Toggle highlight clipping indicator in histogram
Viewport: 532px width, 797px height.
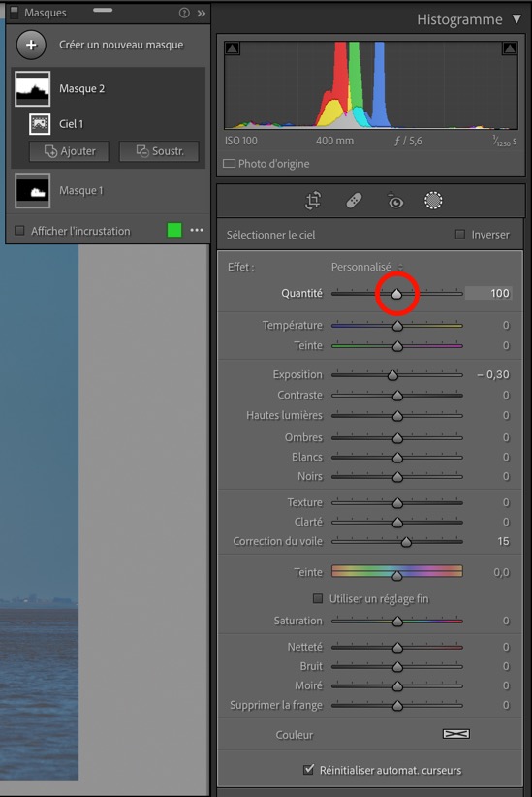510,48
